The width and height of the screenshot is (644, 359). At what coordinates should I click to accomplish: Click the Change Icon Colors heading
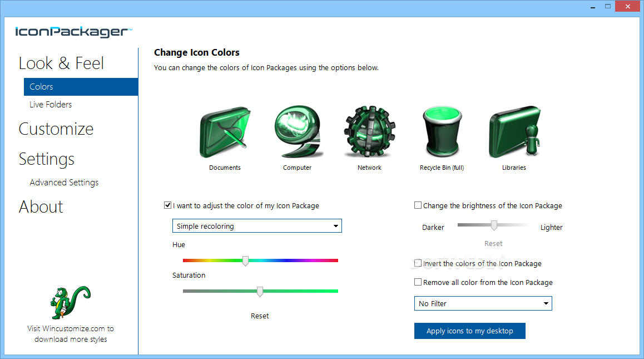[197, 53]
